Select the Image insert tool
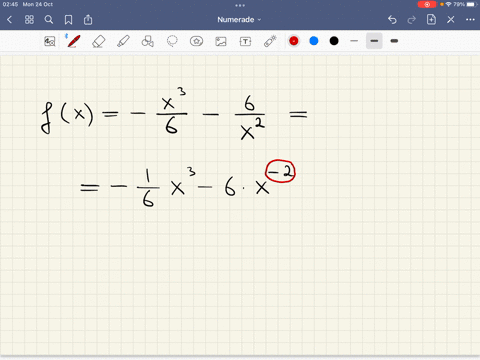Screen dimensions: 480x360 [221, 41]
